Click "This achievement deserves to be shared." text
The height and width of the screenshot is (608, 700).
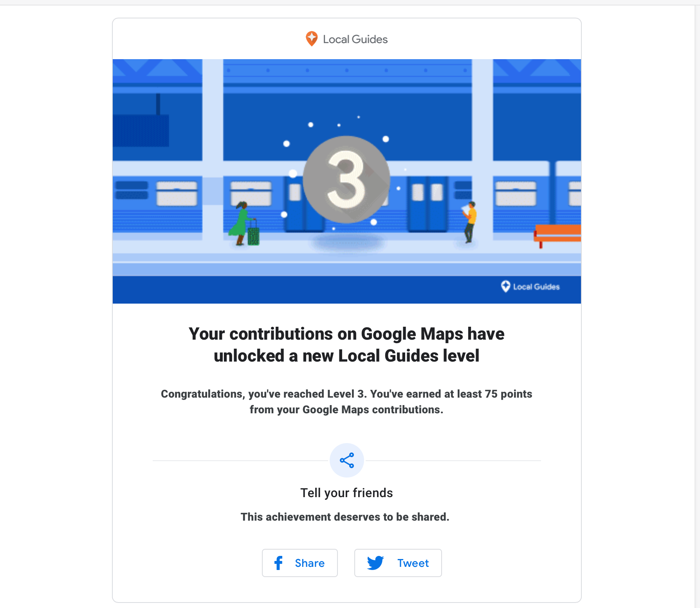click(345, 517)
